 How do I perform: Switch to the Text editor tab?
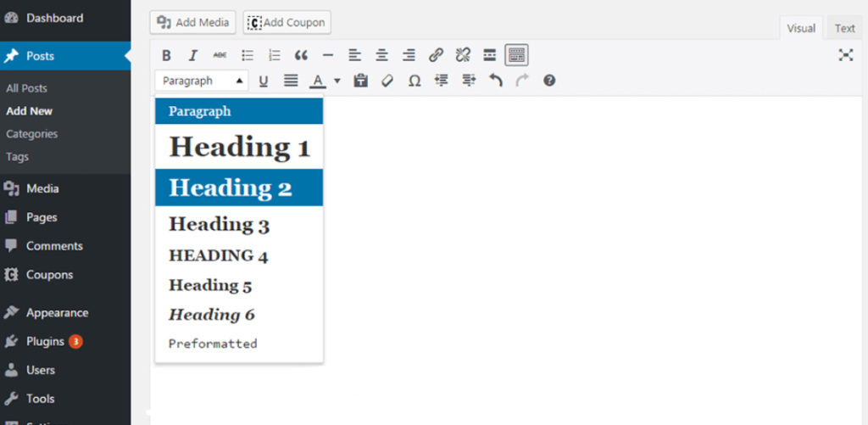point(845,28)
